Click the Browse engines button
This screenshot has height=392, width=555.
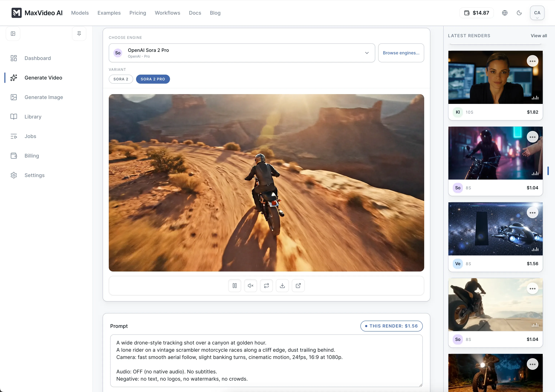tap(401, 53)
